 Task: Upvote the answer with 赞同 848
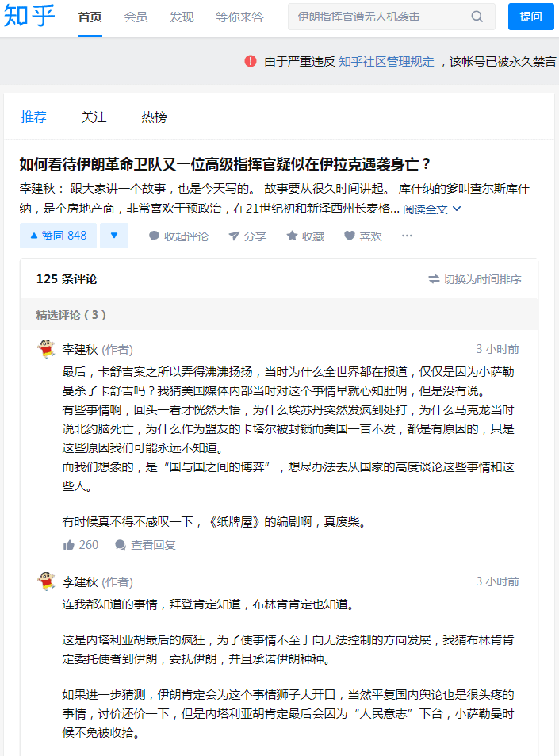(59, 236)
